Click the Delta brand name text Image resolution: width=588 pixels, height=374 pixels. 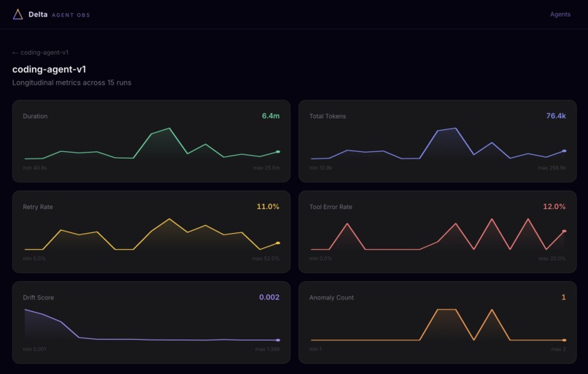click(x=38, y=15)
